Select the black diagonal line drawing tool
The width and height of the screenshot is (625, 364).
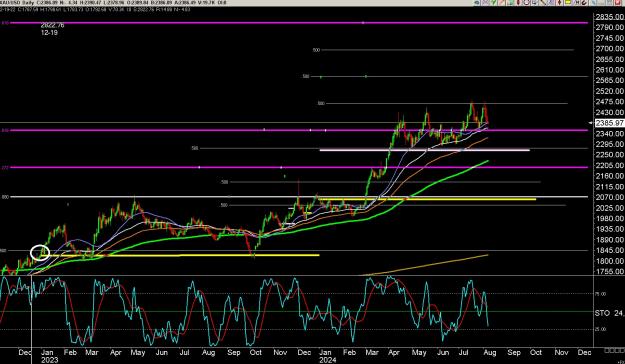542,2
